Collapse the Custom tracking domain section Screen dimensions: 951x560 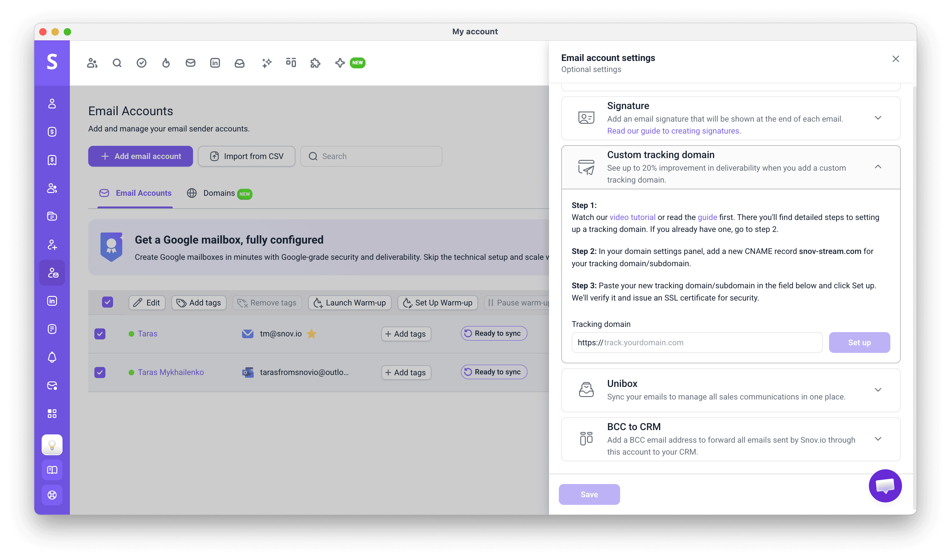point(878,167)
